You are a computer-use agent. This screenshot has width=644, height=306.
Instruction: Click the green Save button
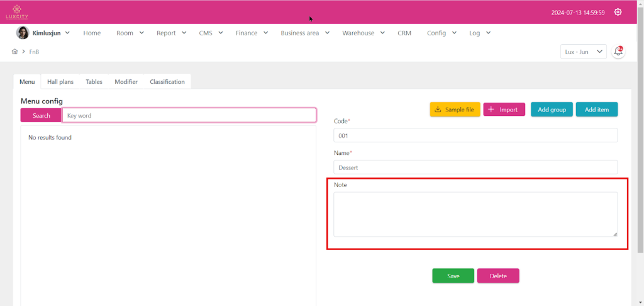tap(453, 276)
